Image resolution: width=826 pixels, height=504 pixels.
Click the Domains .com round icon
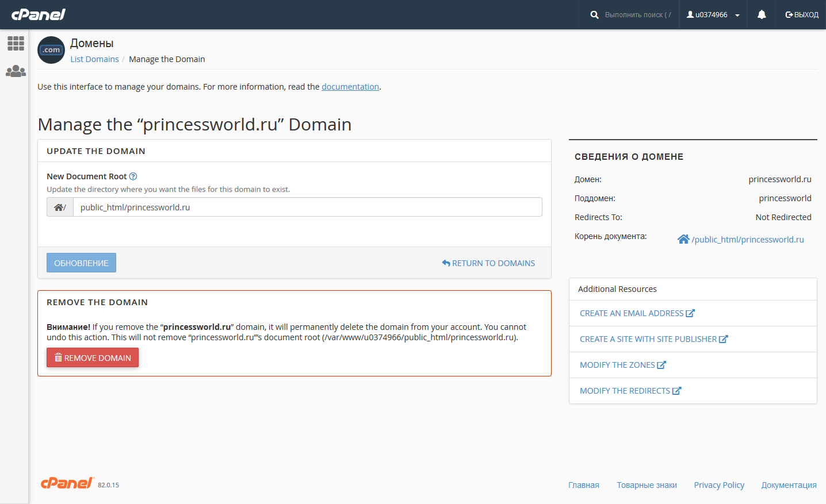click(x=51, y=50)
